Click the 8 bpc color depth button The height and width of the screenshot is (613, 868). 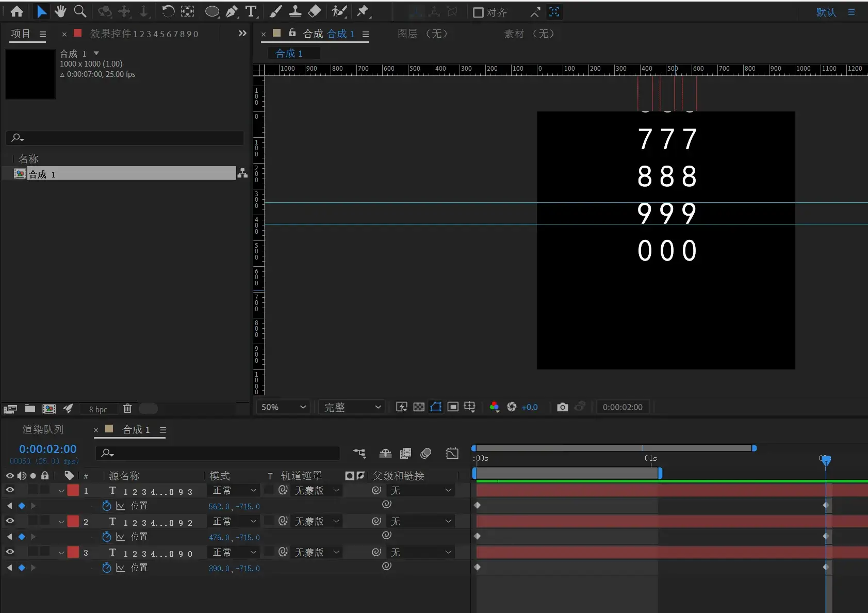(98, 409)
